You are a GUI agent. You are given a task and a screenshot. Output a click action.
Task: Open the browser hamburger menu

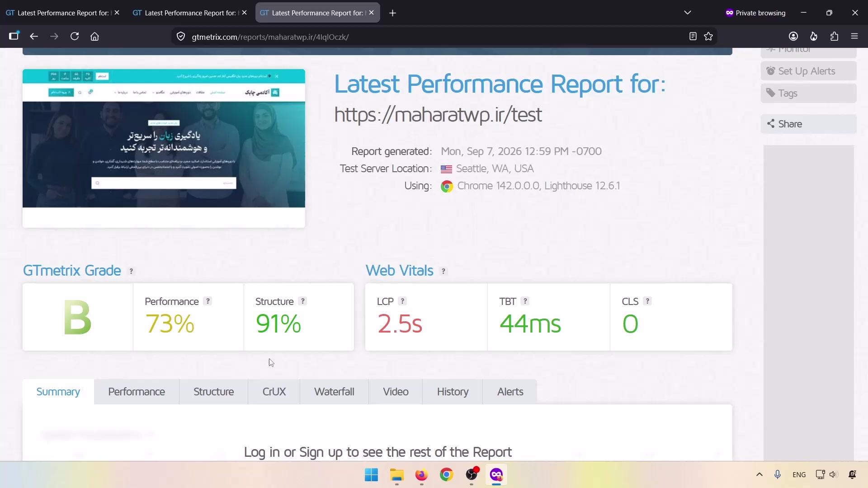pos(854,37)
